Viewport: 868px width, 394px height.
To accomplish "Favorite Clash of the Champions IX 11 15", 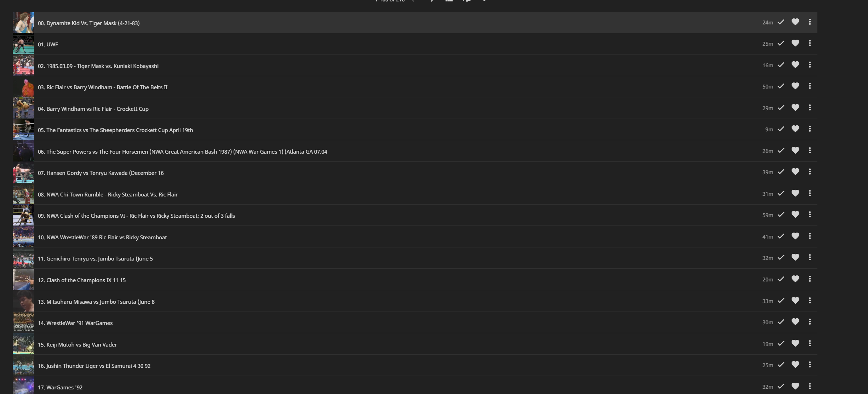I will click(x=795, y=279).
